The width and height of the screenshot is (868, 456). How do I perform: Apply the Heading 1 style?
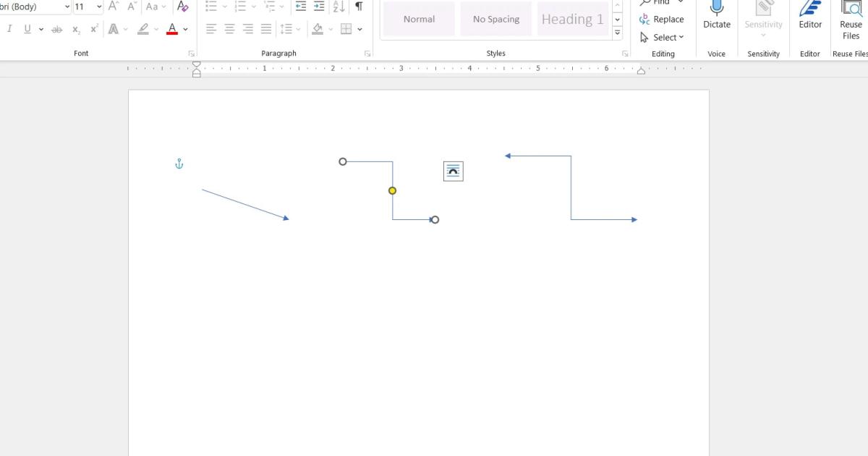click(x=572, y=20)
